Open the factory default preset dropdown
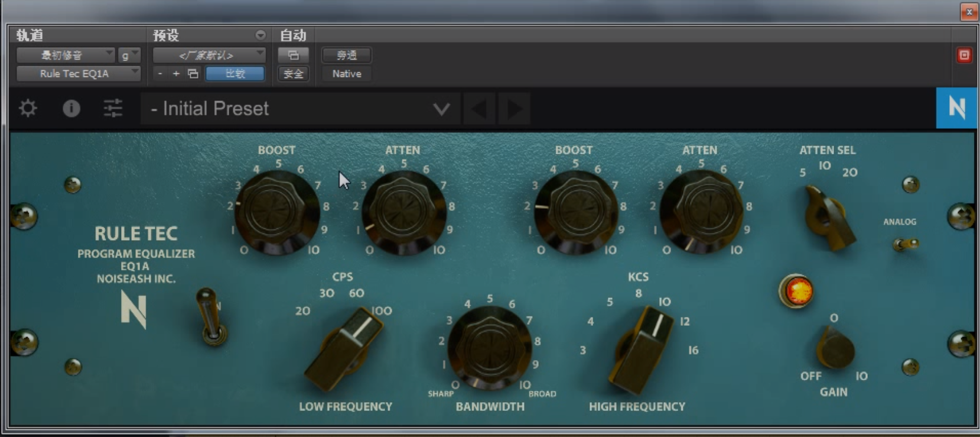Image resolution: width=980 pixels, height=437 pixels. click(x=210, y=55)
